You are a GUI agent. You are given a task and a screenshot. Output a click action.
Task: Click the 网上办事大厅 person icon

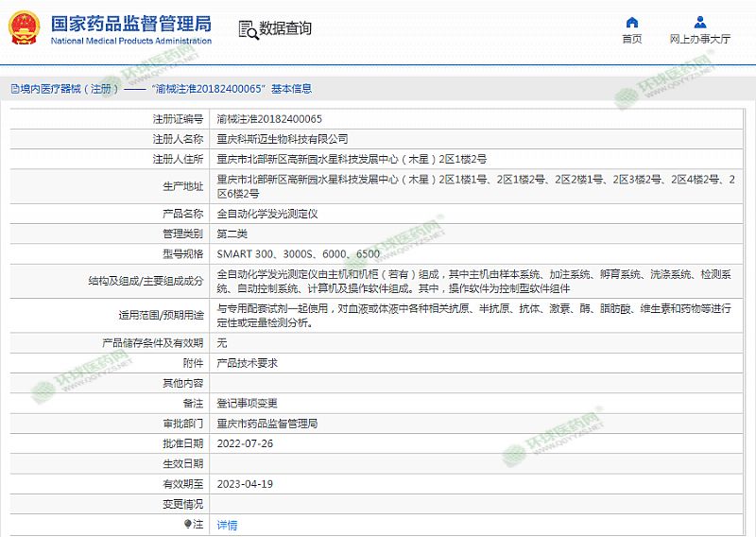pos(699,22)
